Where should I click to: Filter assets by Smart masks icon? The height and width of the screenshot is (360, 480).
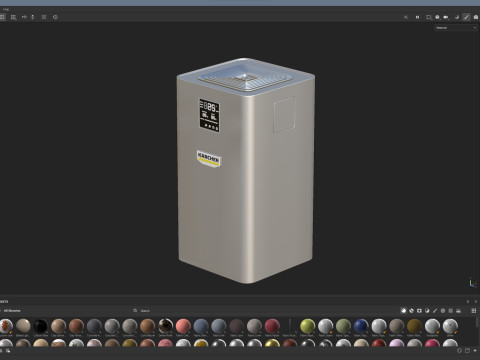tap(419, 311)
